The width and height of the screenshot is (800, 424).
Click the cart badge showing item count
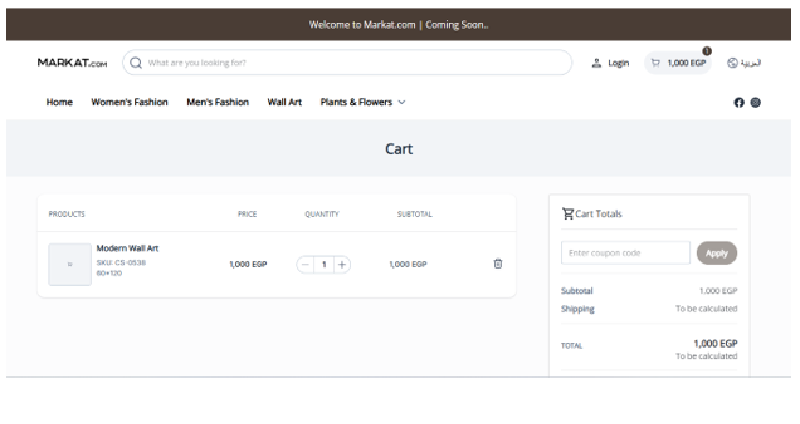[707, 51]
